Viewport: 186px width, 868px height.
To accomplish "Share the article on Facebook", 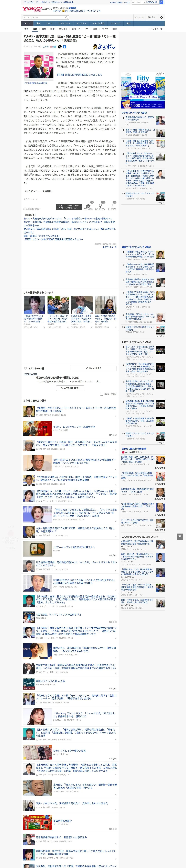I will (64, 47).
